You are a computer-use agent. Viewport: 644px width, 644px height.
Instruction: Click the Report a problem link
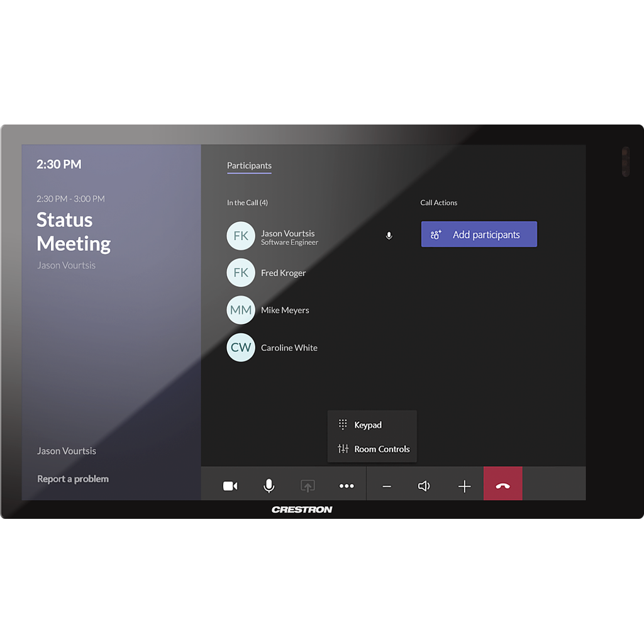(73, 479)
